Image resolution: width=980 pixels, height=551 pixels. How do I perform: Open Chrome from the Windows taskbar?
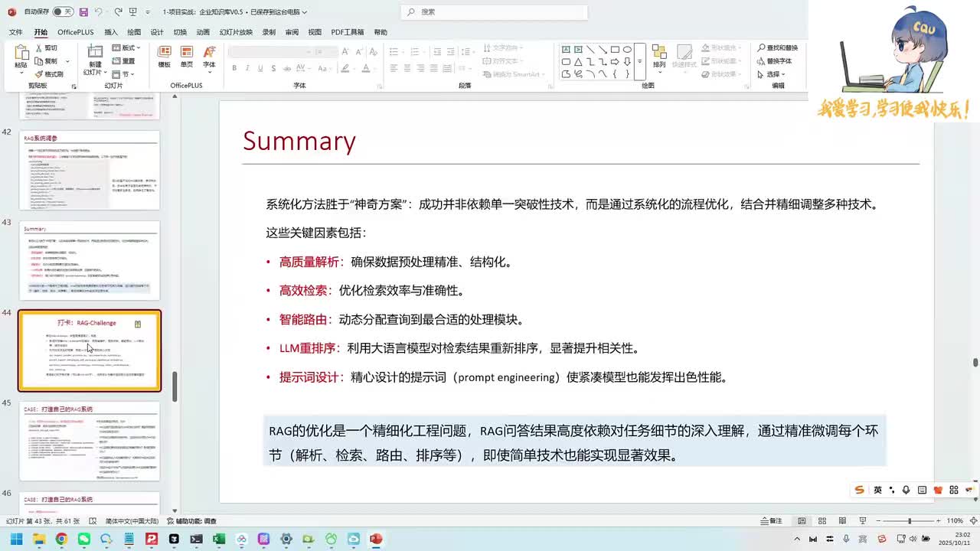pyautogui.click(x=61, y=539)
